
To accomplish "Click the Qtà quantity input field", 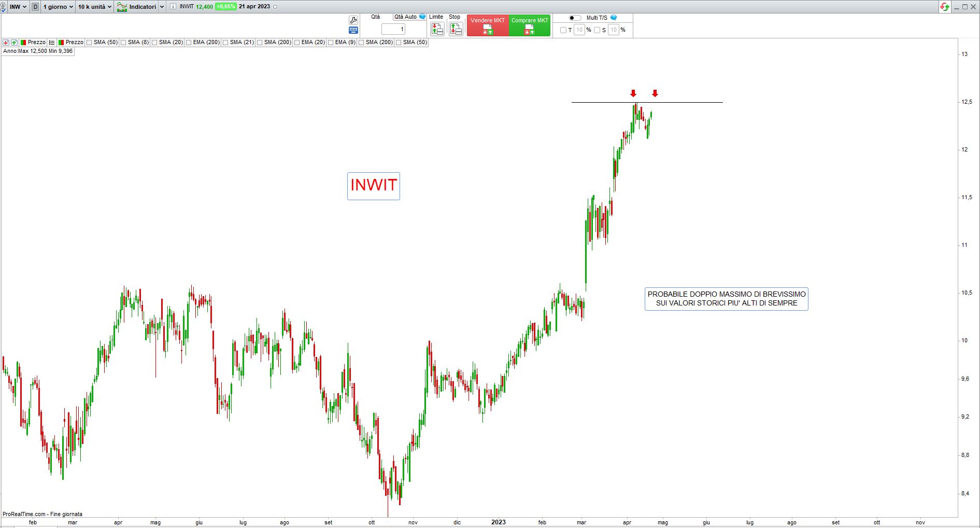I will [393, 29].
